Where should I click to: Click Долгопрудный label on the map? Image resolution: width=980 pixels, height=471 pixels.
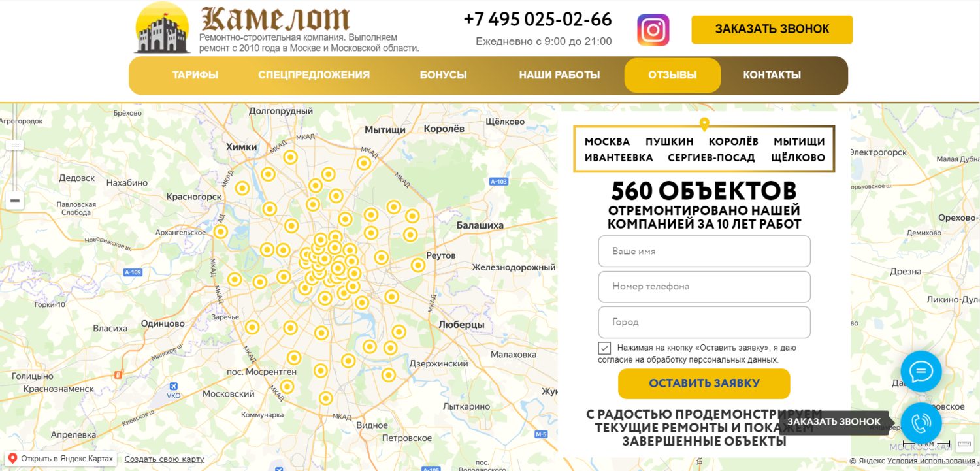pyautogui.click(x=281, y=111)
